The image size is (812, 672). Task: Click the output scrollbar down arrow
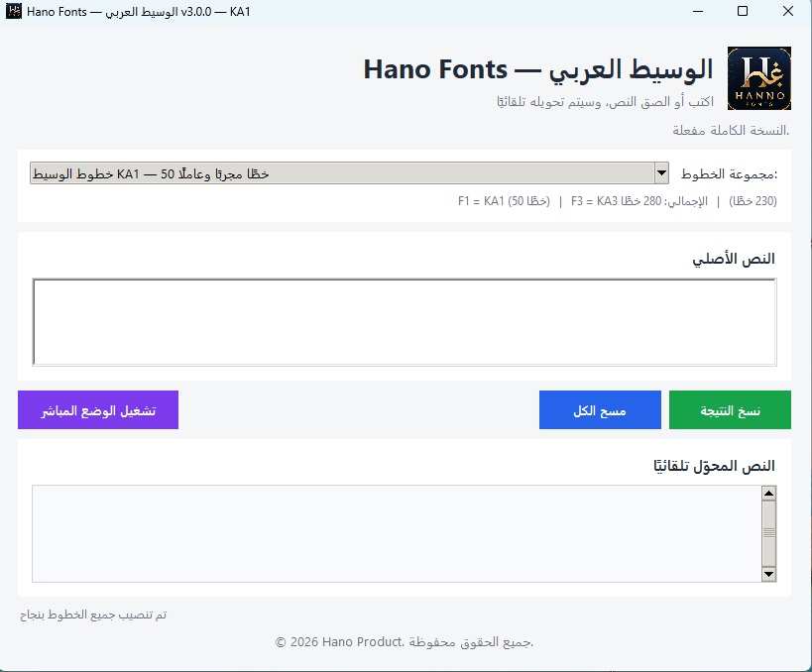pos(768,574)
